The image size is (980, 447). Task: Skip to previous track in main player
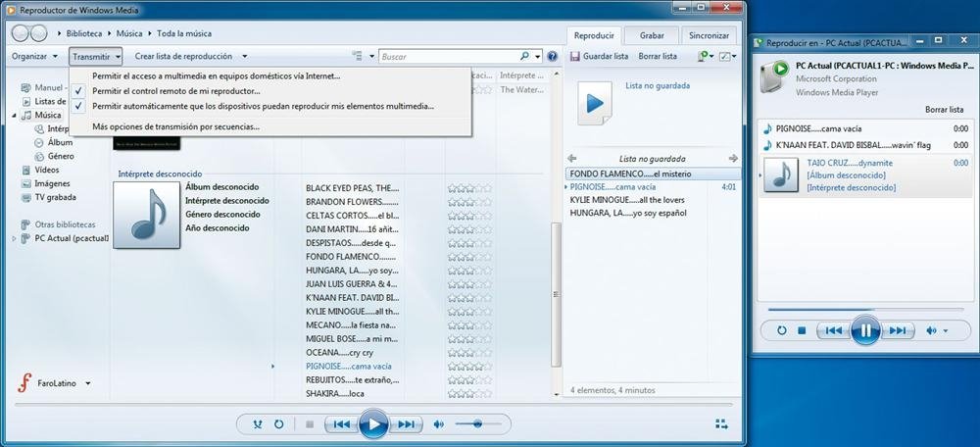click(x=341, y=424)
